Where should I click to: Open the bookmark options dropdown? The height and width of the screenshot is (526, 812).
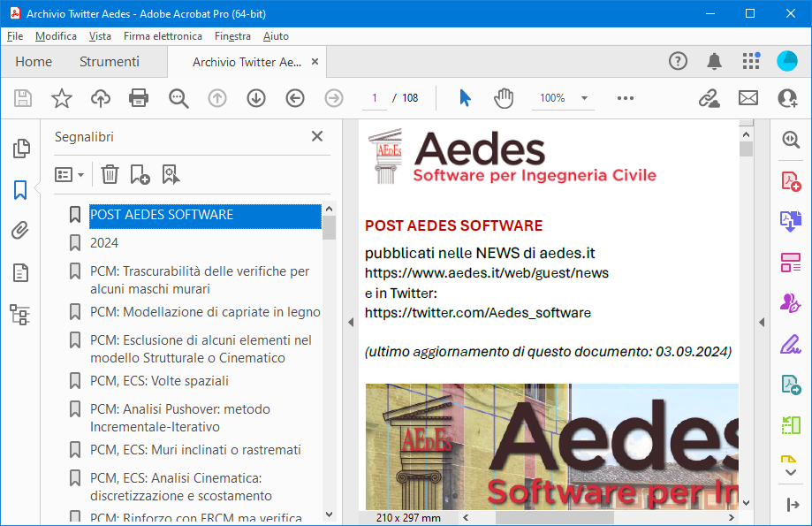click(69, 174)
